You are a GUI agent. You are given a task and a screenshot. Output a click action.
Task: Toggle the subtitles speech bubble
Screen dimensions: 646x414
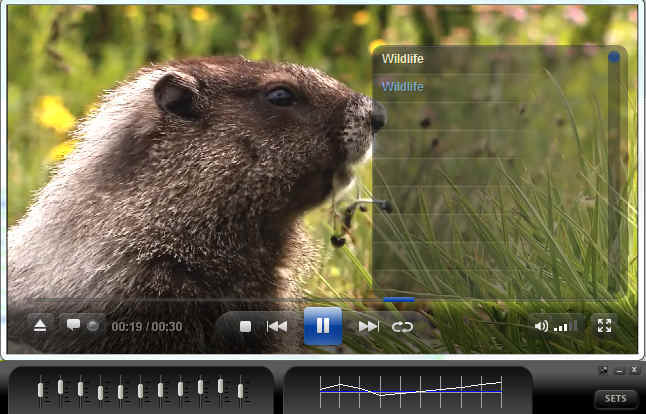point(73,325)
